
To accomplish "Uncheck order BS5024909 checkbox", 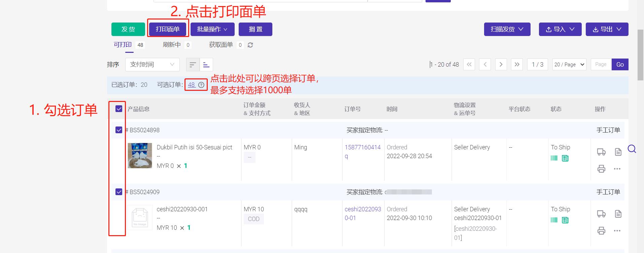I will (x=119, y=192).
